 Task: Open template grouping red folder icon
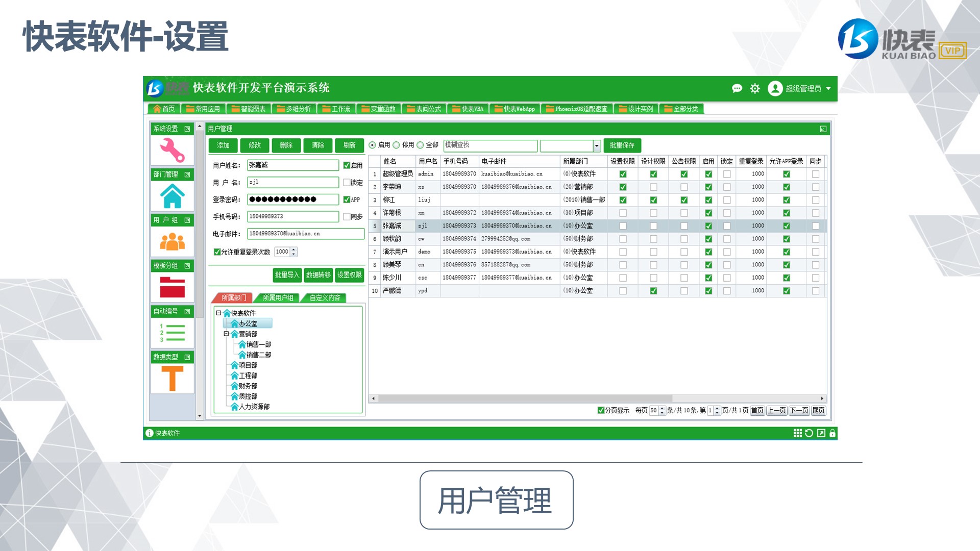click(173, 287)
